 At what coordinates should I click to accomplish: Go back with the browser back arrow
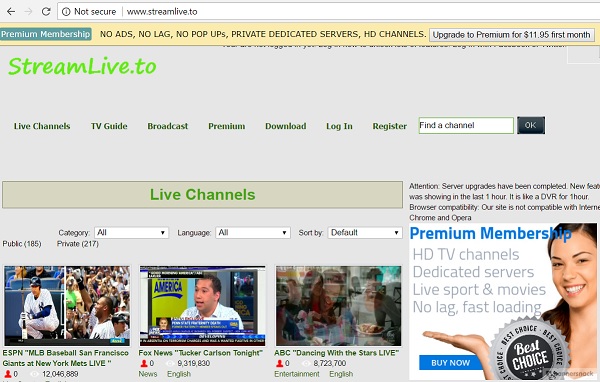tap(11, 11)
